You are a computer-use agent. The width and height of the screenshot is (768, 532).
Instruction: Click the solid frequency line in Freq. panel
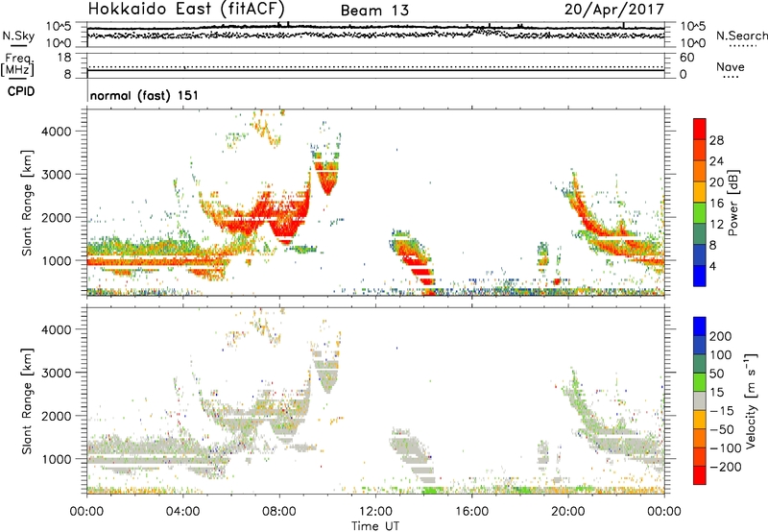375,70
